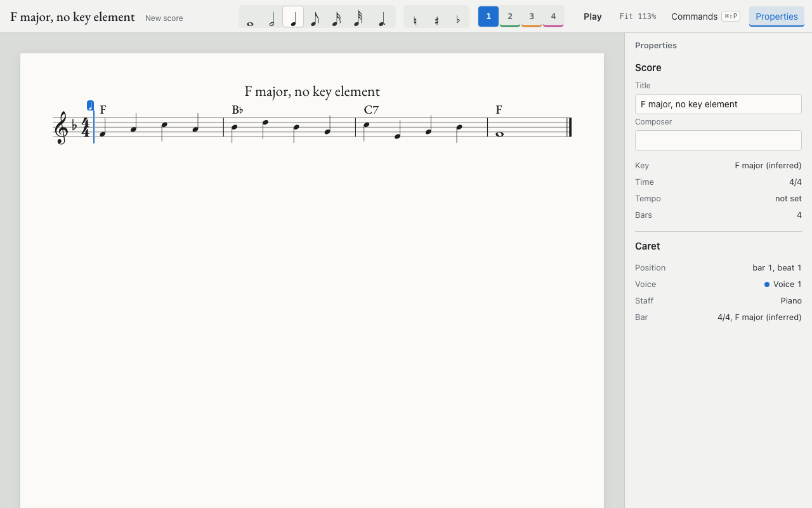Select the thirty-second note duration
Viewport: 812px width, 508px height.
pos(358,17)
